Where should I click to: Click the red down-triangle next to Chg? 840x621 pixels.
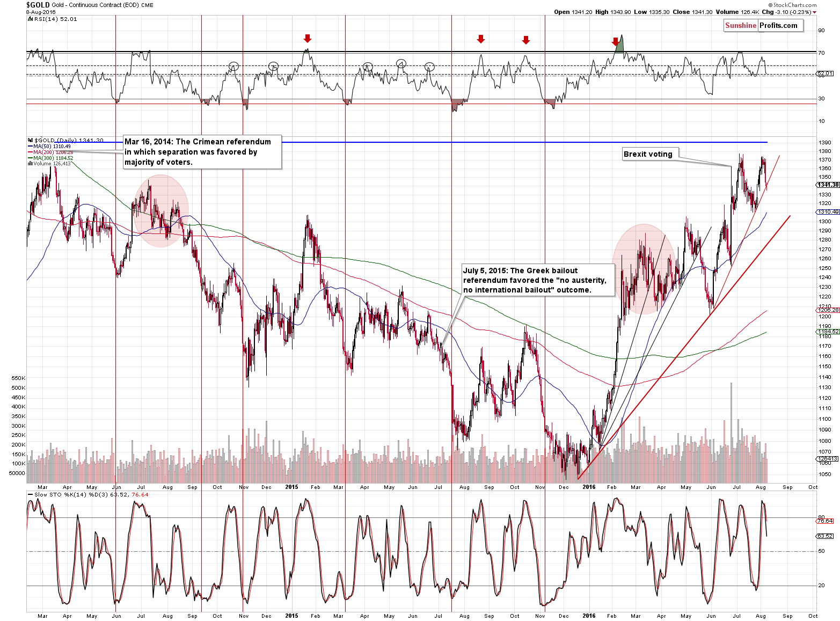814,12
